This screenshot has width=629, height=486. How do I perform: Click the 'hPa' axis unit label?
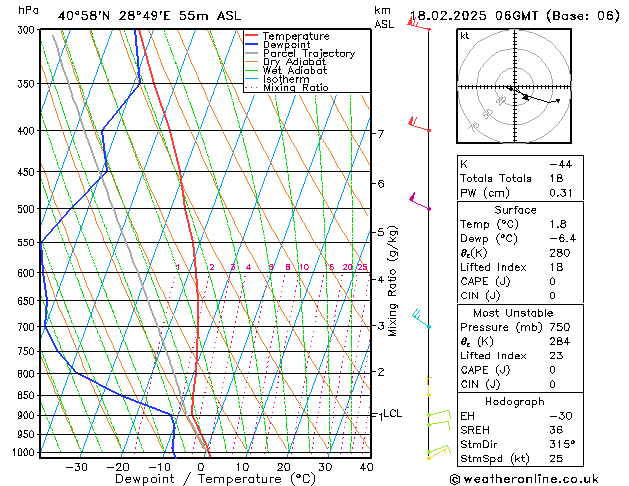click(28, 10)
